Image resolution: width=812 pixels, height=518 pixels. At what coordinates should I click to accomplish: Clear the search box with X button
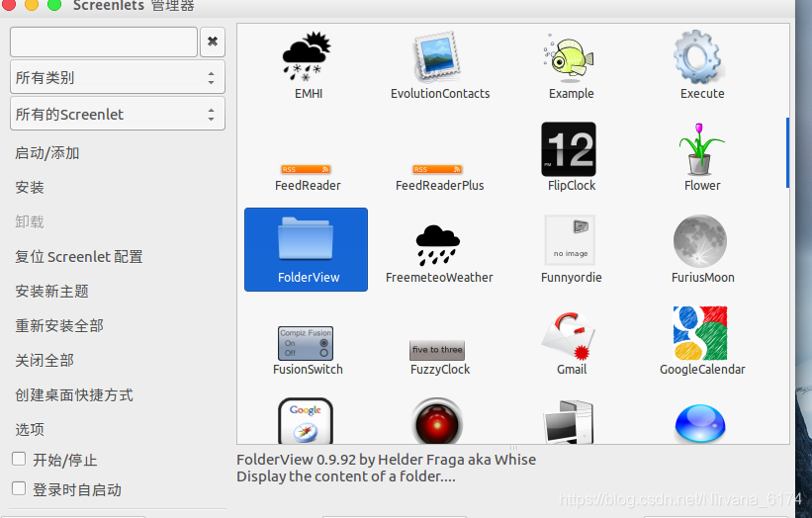(213, 42)
